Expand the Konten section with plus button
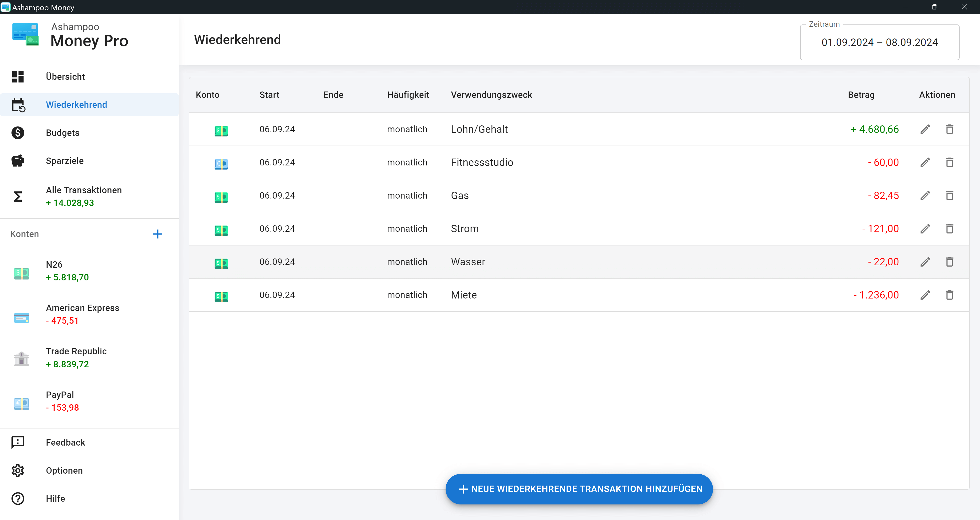 coord(158,234)
